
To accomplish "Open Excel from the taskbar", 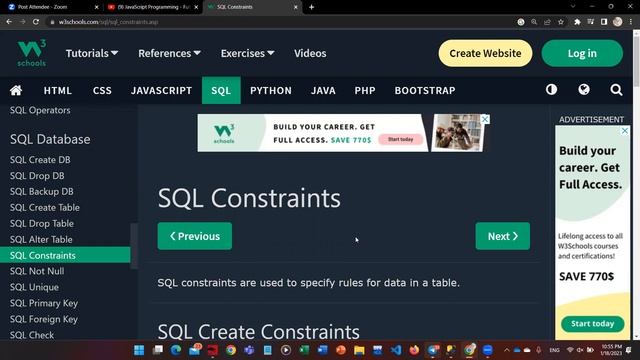I will coord(304,350).
